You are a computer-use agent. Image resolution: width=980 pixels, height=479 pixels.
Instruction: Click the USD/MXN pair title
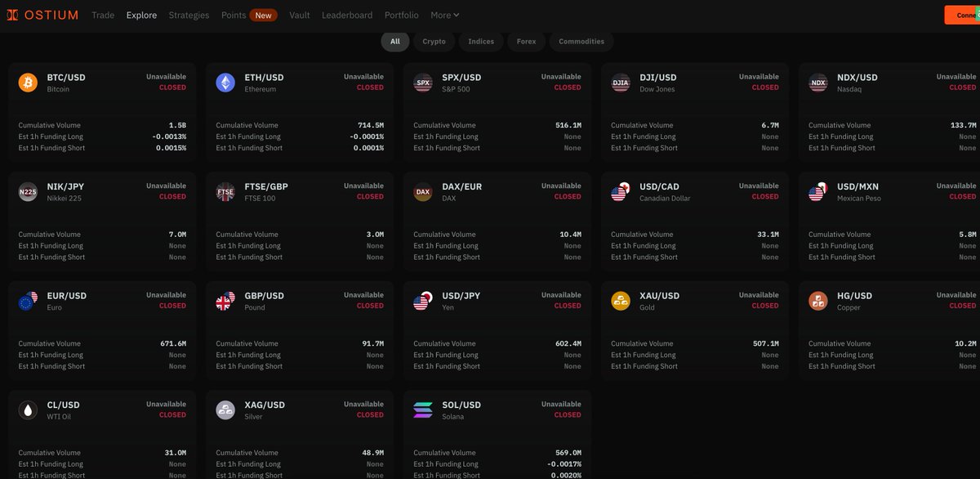pyautogui.click(x=858, y=186)
